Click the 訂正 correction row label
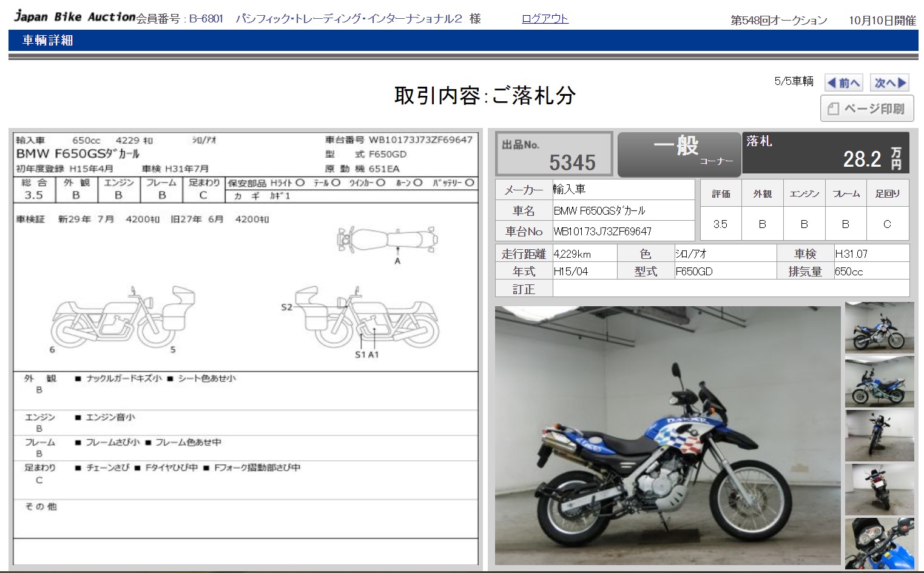 point(524,289)
